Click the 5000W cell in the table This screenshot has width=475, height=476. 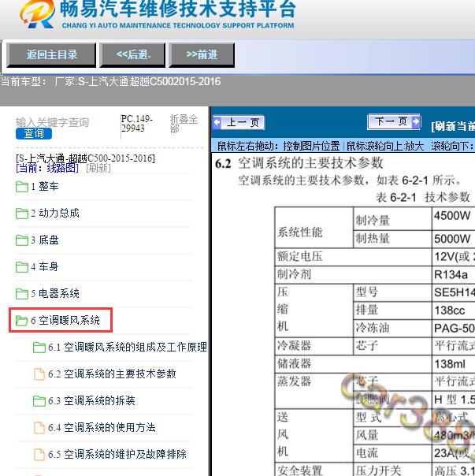click(453, 239)
